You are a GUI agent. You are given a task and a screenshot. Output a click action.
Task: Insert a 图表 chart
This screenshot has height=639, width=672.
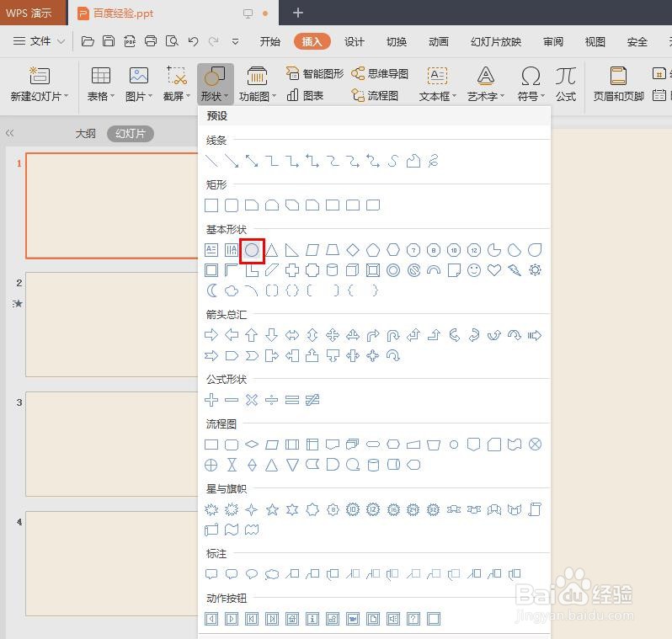pyautogui.click(x=305, y=96)
